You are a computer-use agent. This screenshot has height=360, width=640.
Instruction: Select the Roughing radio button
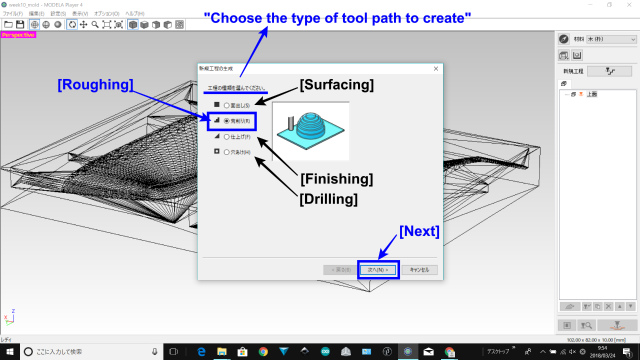(x=227, y=121)
